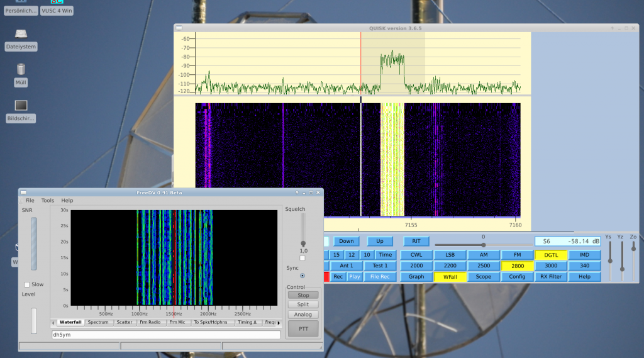Switch to the Scatter tab
This screenshot has height=358, width=644.
click(125, 322)
